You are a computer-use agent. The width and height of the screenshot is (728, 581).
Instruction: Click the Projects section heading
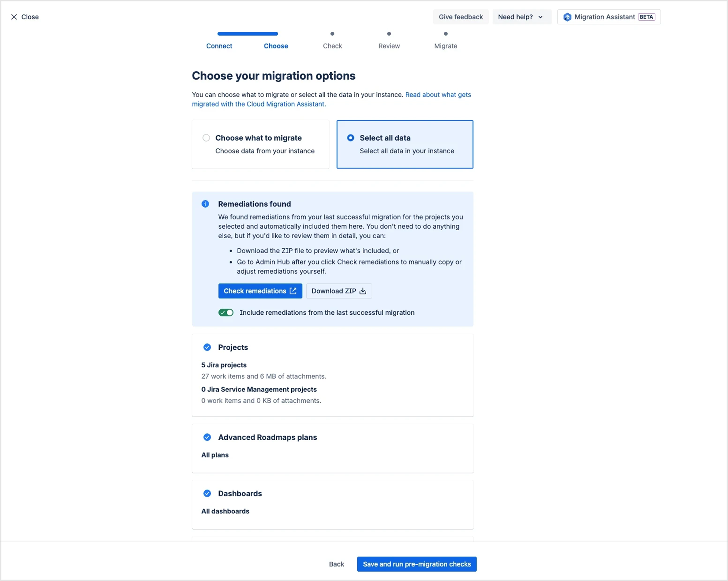(x=233, y=347)
